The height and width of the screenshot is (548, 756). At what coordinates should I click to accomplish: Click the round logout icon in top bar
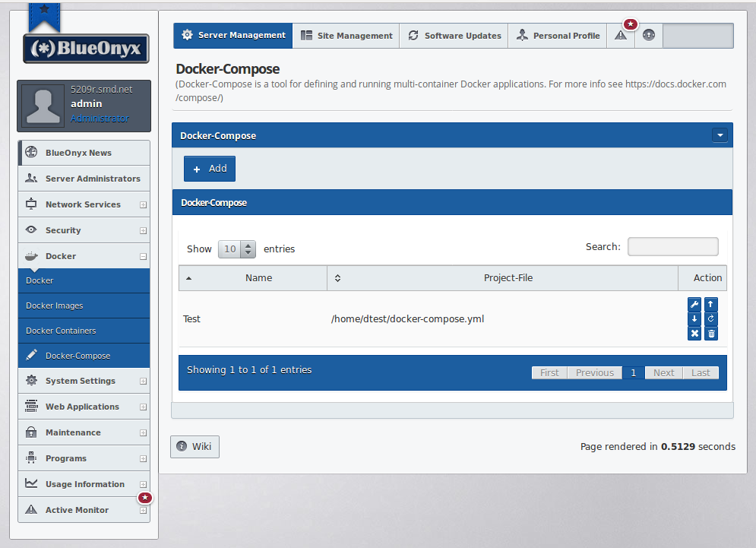tap(649, 35)
